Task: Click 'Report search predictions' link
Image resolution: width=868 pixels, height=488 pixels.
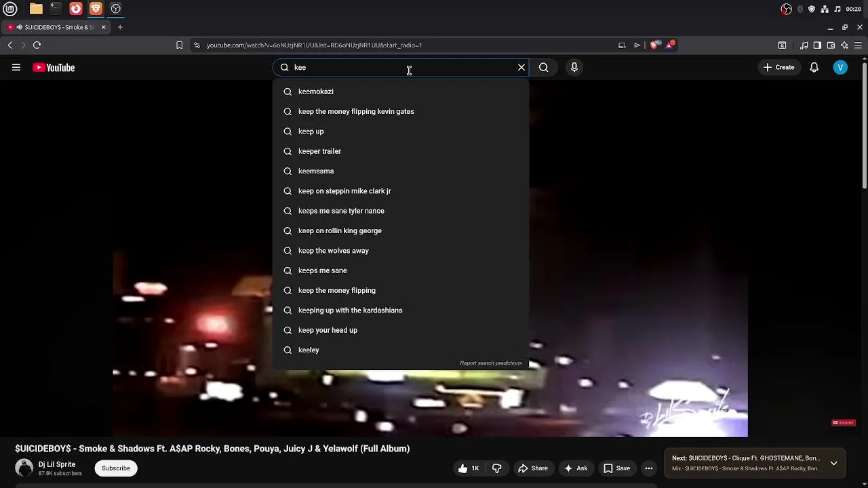Action: (491, 363)
